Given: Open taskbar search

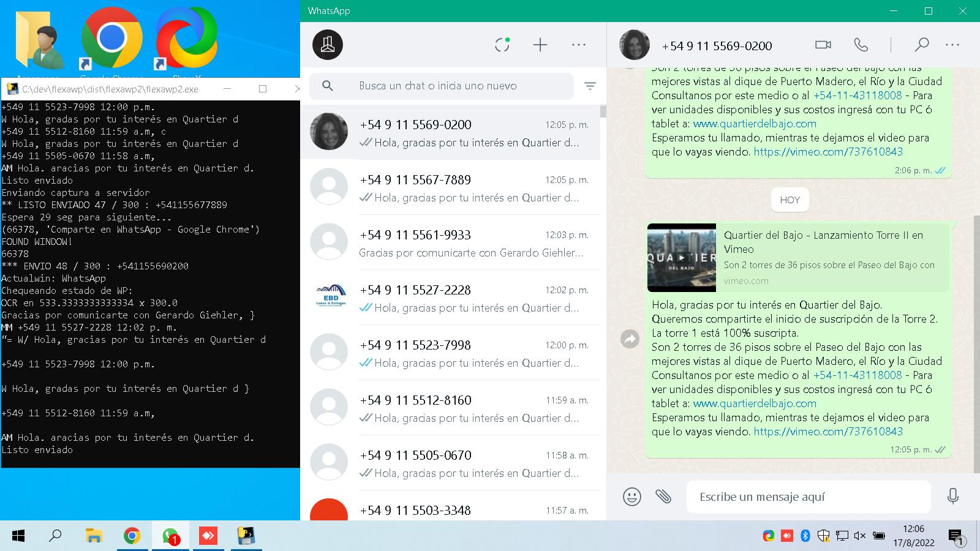Looking at the screenshot, I should 55,536.
